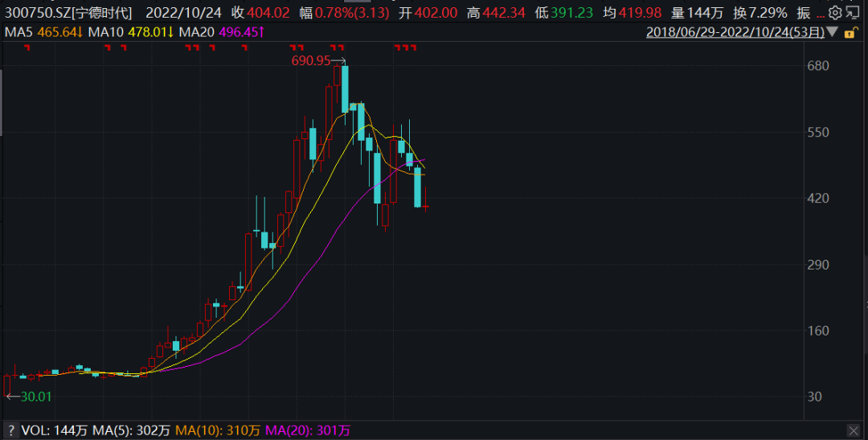Click the average price 419.98
The image size is (868, 440).
click(x=640, y=14)
